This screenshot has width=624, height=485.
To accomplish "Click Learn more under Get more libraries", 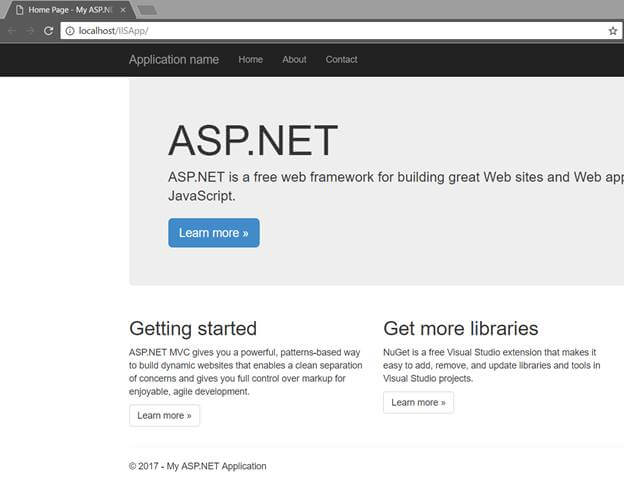I will [x=418, y=402].
